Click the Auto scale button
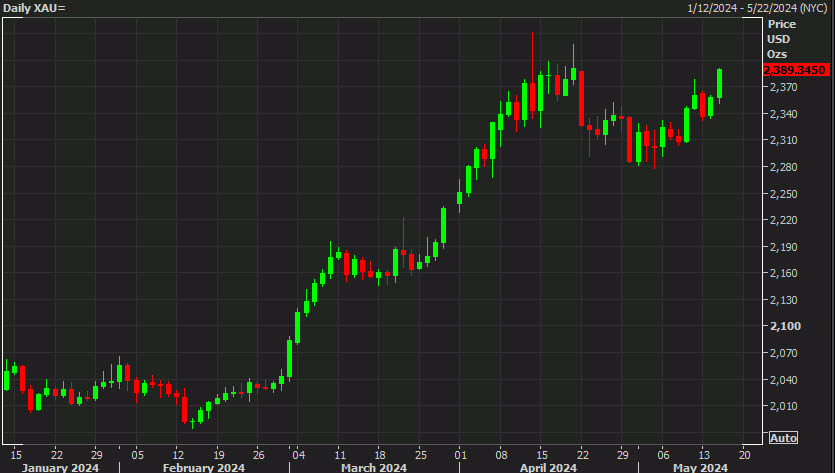Screen dimensions: 835x473 click(783, 438)
